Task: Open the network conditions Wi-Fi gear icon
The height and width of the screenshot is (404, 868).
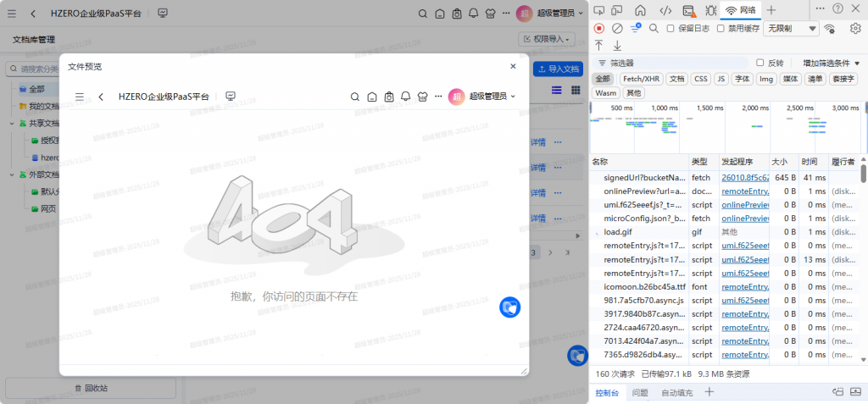Action: (x=829, y=28)
